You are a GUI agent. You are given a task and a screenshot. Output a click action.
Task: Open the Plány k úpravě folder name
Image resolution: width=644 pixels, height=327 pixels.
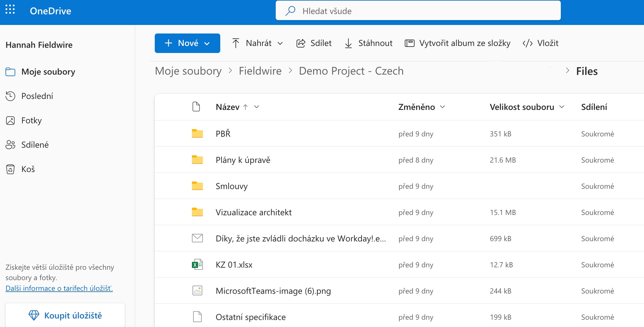(243, 160)
